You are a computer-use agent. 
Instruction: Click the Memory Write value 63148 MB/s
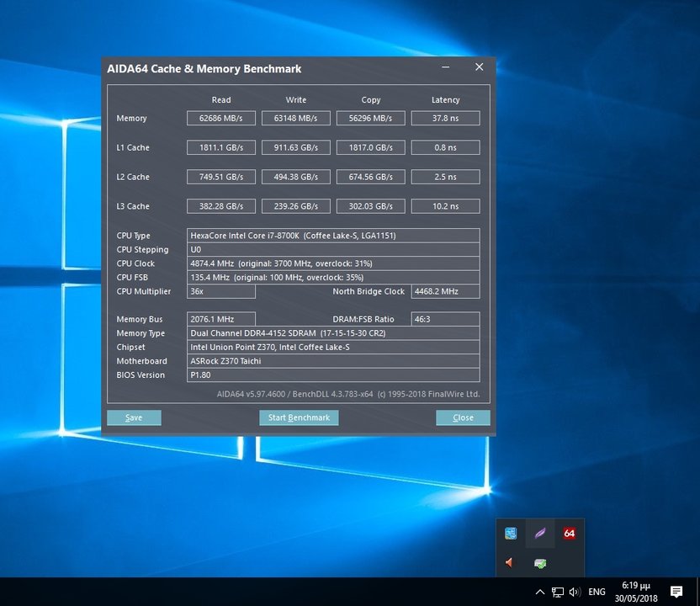coord(296,119)
